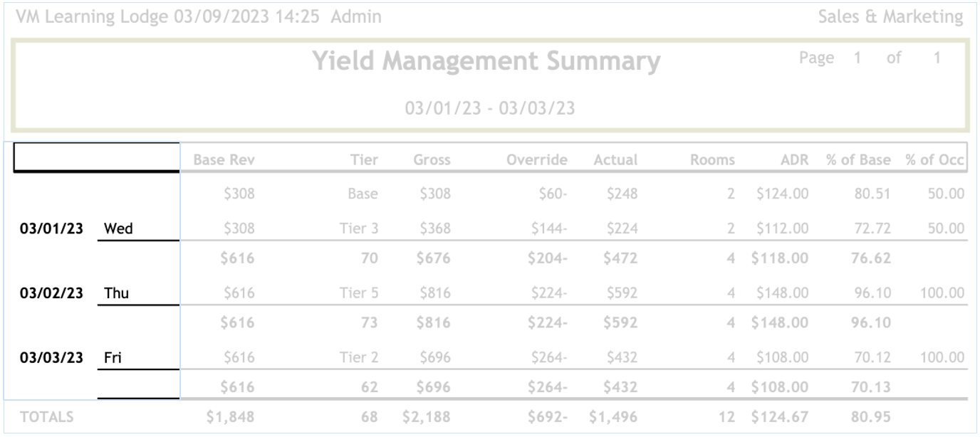980x437 pixels.
Task: Select the Base Rev column header
Action: point(224,160)
